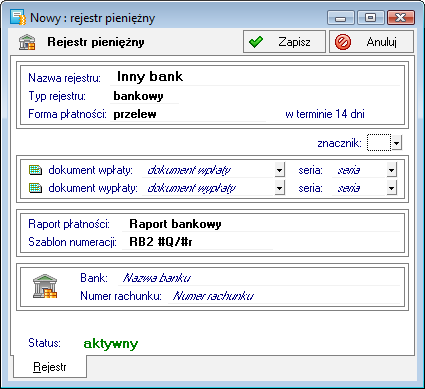Image resolution: width=425 pixels, height=389 pixels.
Task: Click the window title bar application icon
Action: pyautogui.click(x=18, y=18)
